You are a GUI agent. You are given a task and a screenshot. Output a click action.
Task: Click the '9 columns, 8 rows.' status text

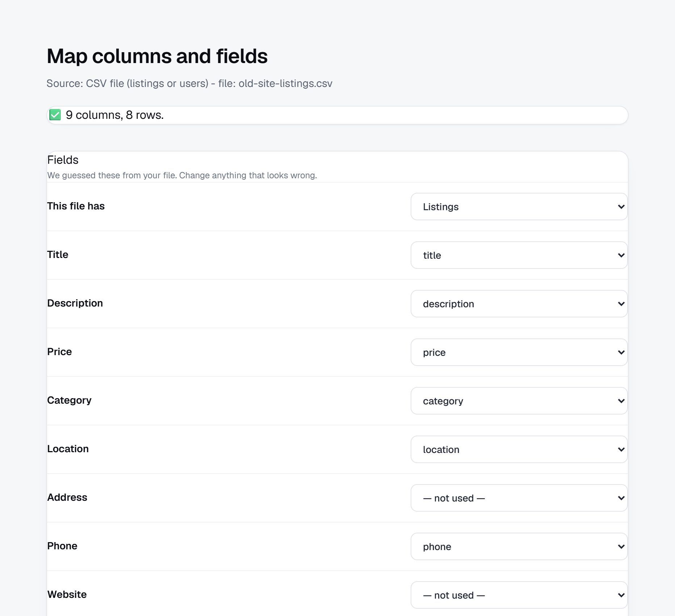[115, 115]
